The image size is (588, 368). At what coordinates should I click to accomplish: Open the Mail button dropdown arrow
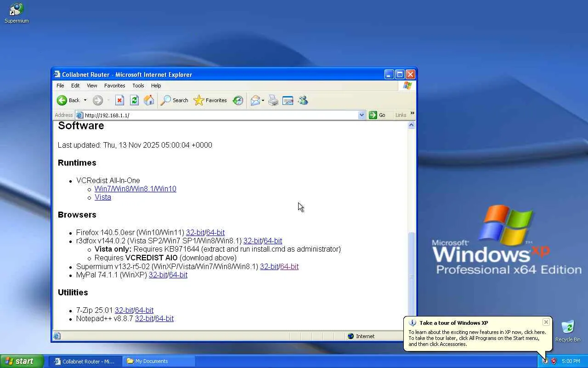coord(263,100)
